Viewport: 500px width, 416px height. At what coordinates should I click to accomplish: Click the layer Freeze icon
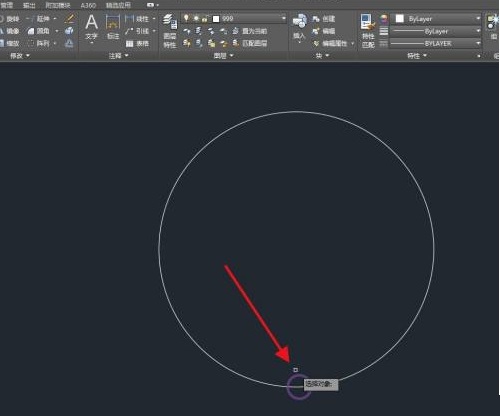click(211, 31)
